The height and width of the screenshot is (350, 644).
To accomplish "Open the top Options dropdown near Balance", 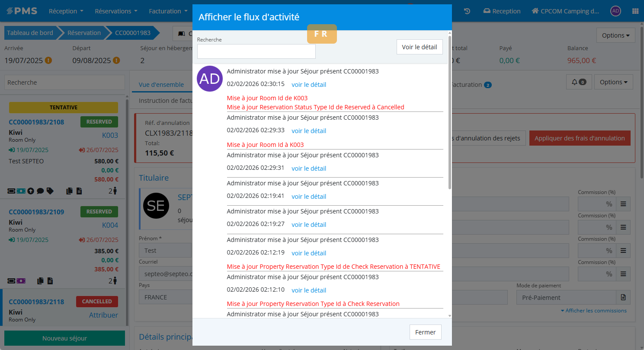I will point(615,35).
